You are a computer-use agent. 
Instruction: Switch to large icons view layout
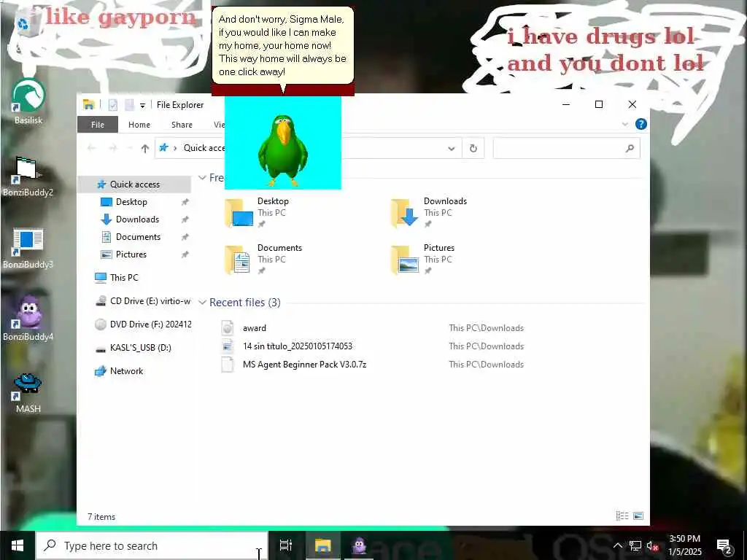coord(638,516)
